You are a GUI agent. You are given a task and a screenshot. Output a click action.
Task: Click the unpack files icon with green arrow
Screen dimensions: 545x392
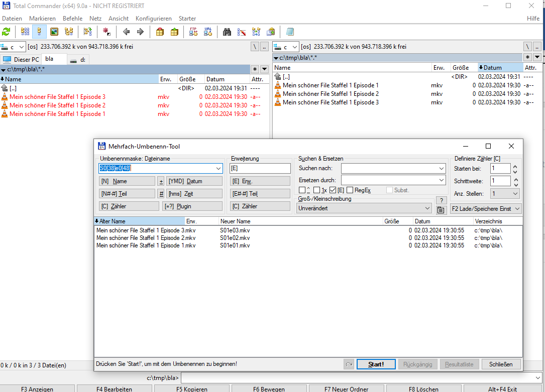tap(174, 32)
